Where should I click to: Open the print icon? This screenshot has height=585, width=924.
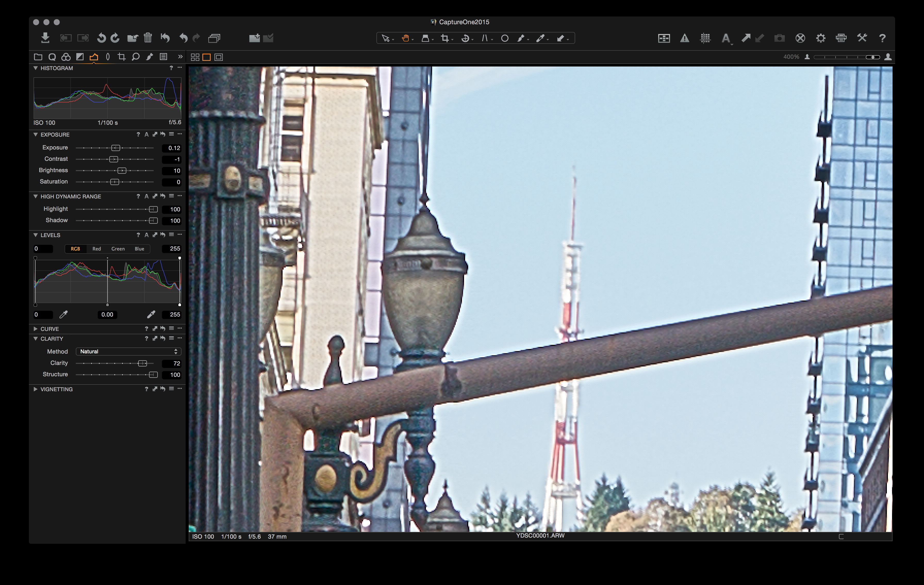pyautogui.click(x=841, y=38)
